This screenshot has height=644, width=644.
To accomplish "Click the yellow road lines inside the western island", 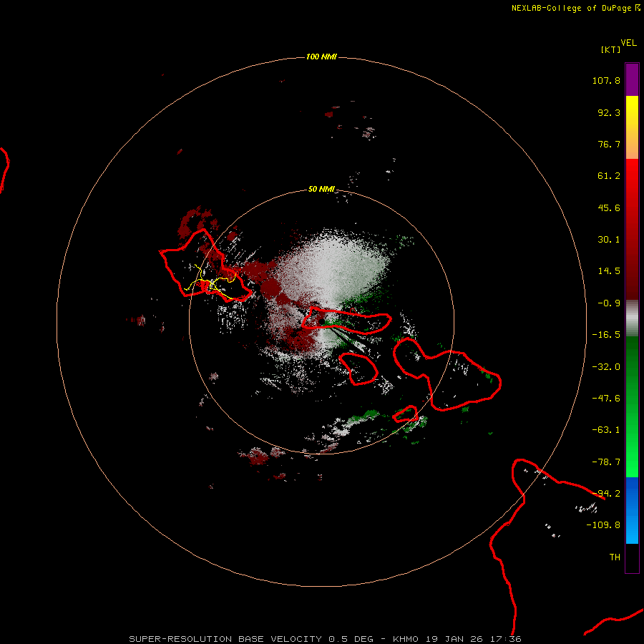I will pyautogui.click(x=210, y=282).
